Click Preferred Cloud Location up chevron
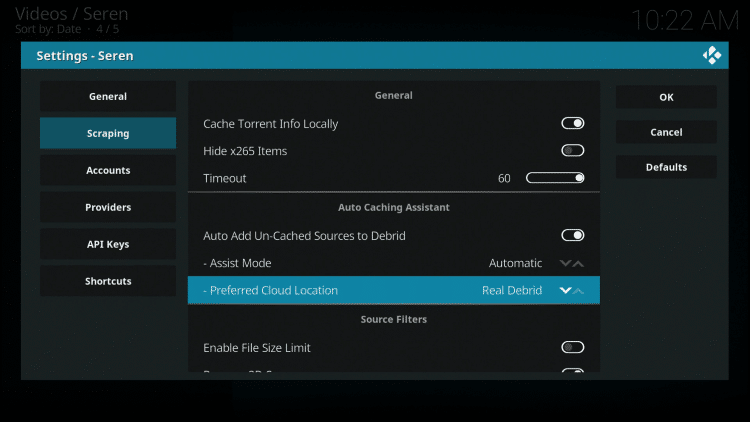The width and height of the screenshot is (750, 422). (x=580, y=291)
